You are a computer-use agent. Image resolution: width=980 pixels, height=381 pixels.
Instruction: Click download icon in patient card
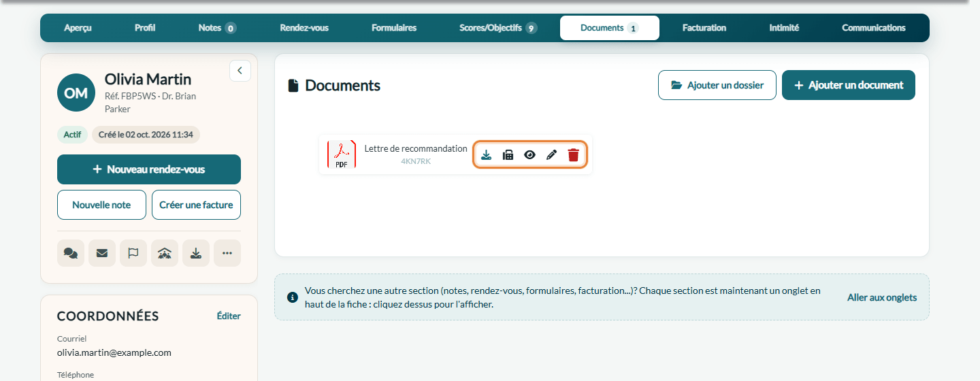(196, 253)
